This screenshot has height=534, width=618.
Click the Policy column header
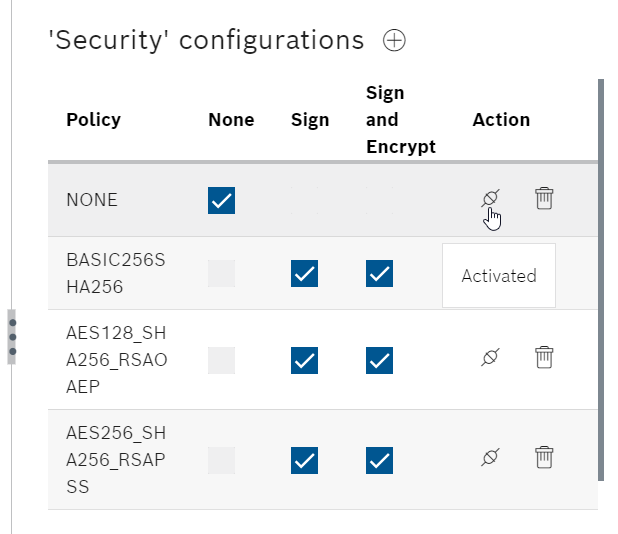(93, 120)
